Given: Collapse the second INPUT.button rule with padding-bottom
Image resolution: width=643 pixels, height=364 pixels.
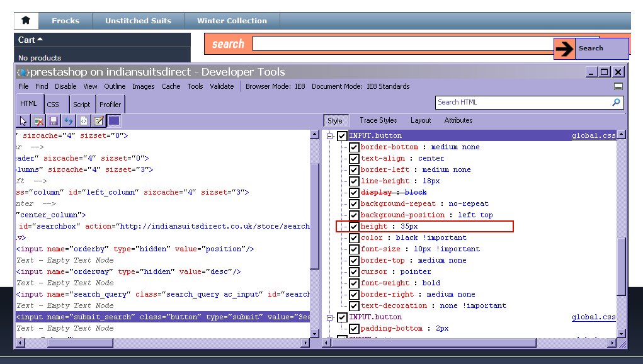Looking at the screenshot, I should tap(329, 317).
